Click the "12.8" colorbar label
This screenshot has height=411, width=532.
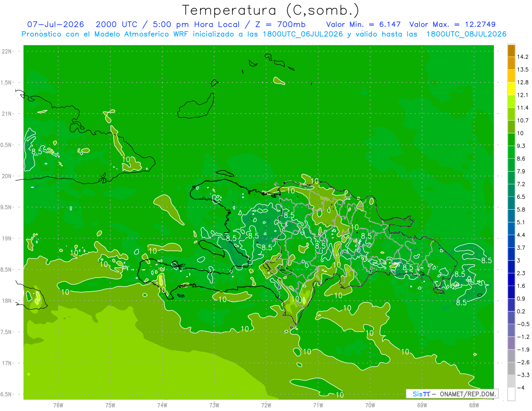[x=523, y=82]
